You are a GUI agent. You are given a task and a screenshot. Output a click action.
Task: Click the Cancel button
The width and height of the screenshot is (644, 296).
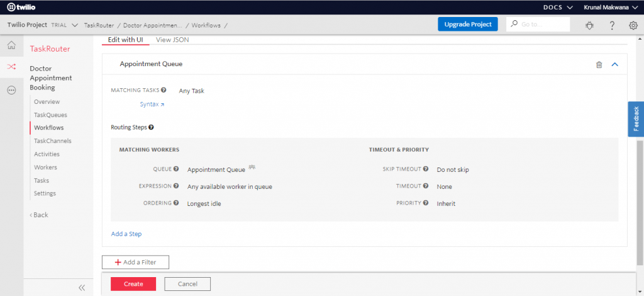click(x=187, y=284)
